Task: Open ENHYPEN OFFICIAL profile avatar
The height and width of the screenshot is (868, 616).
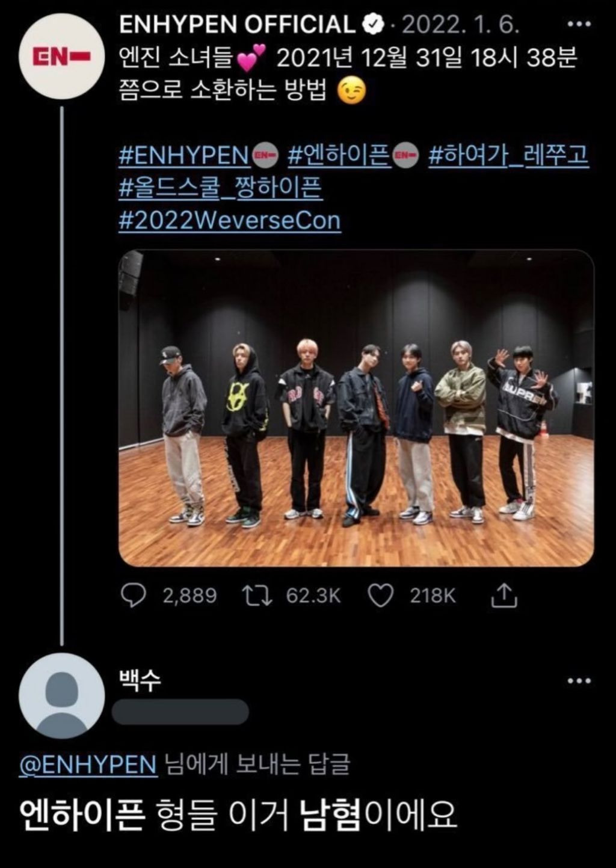Action: (x=62, y=57)
